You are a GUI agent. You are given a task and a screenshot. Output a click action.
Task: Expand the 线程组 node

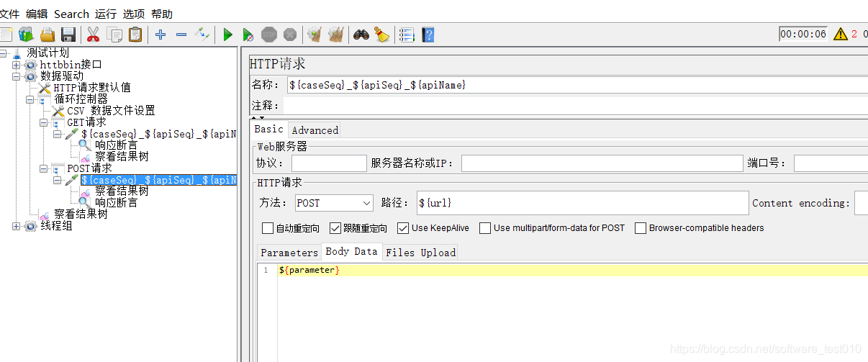(x=17, y=226)
